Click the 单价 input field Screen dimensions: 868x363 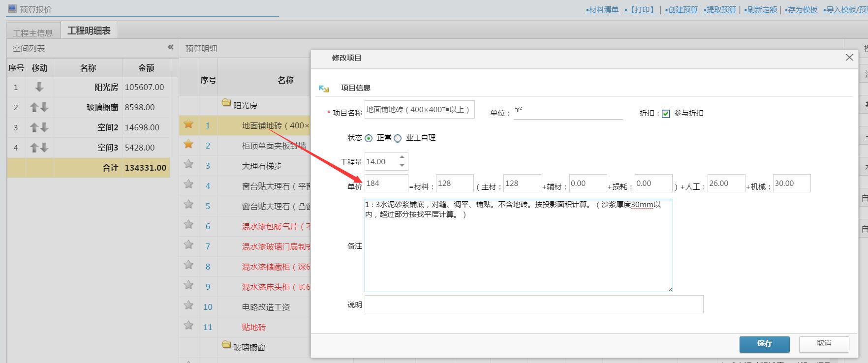click(x=386, y=183)
